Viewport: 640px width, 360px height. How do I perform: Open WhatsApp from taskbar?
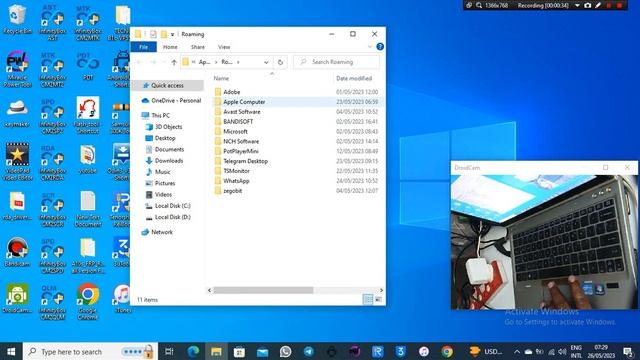(285, 351)
